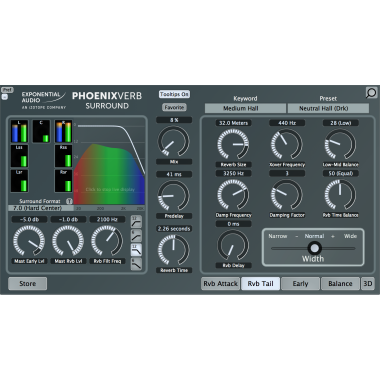Click the 3250 Hz value field

233,173
